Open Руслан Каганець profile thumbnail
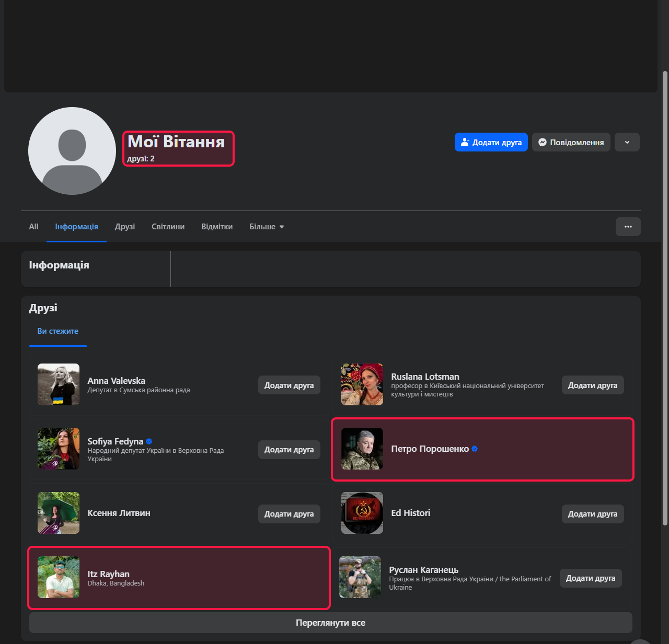The height and width of the screenshot is (644, 669). point(360,577)
